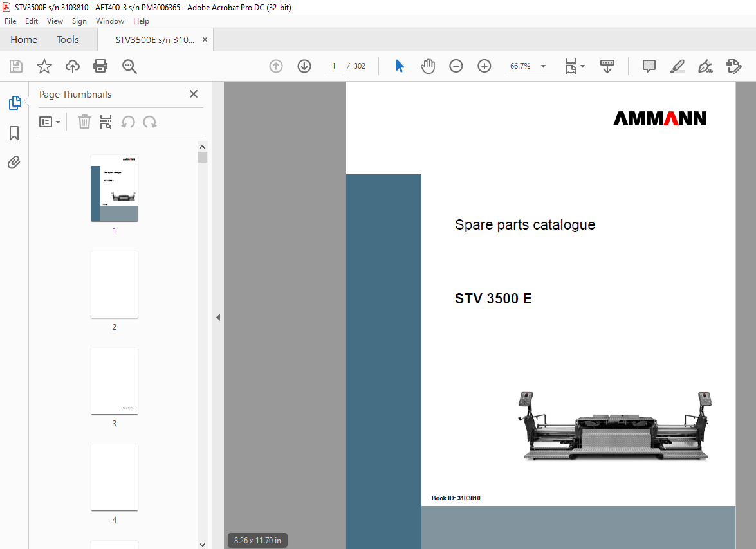Viewport: 756px width, 549px height.
Task: Zoom in with plus icon
Action: coord(484,66)
